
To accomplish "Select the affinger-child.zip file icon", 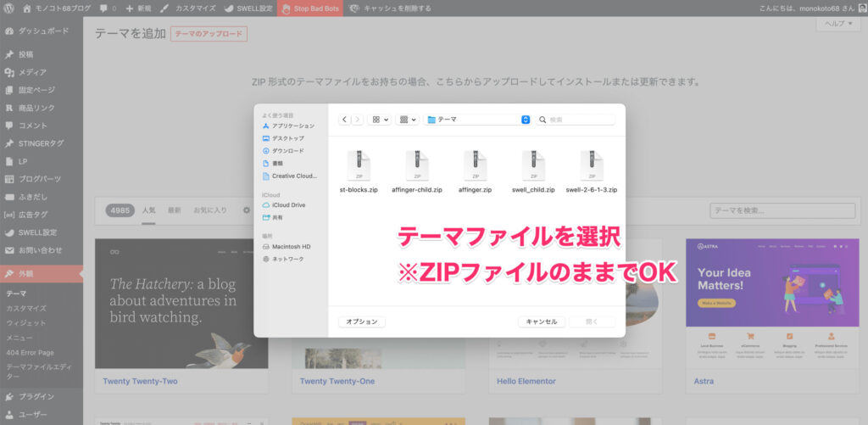I will 416,165.
